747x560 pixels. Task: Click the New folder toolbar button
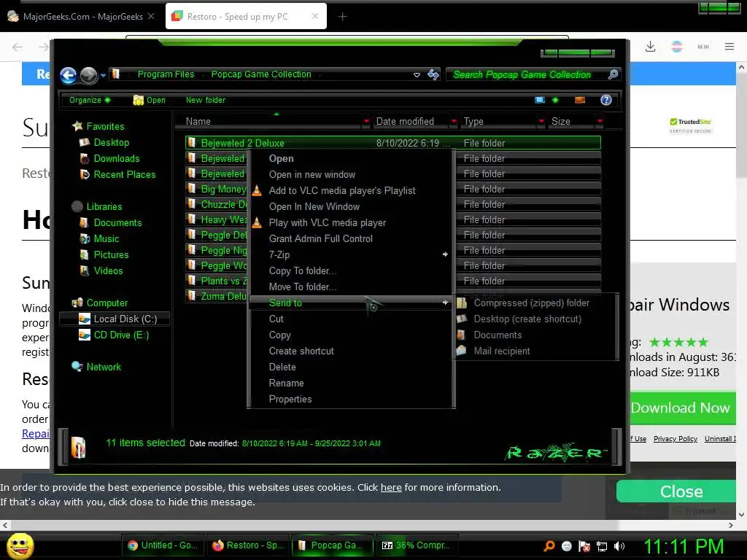(x=205, y=100)
